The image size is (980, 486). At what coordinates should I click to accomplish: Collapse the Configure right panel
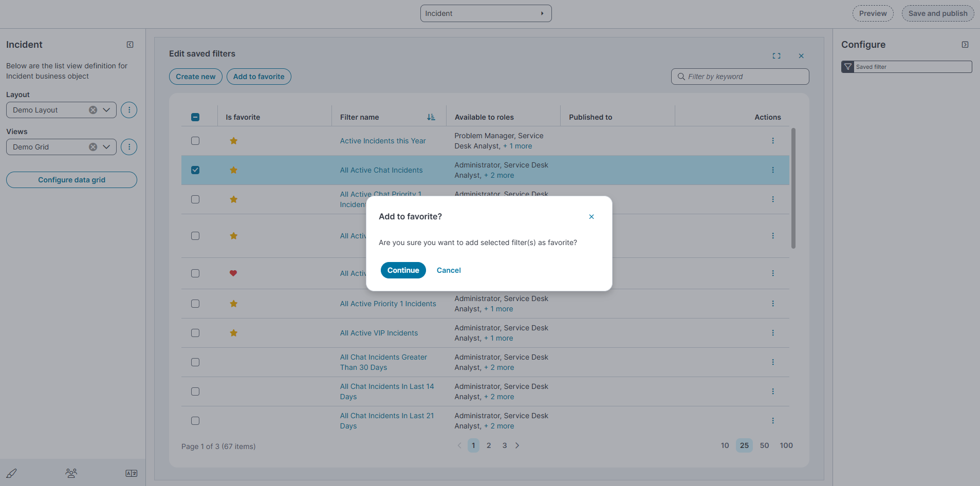965,45
